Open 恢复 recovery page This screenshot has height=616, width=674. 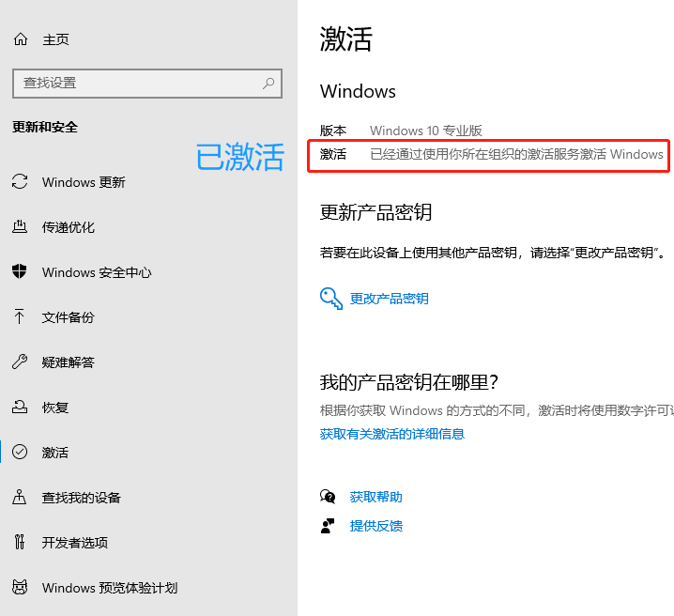(x=55, y=408)
